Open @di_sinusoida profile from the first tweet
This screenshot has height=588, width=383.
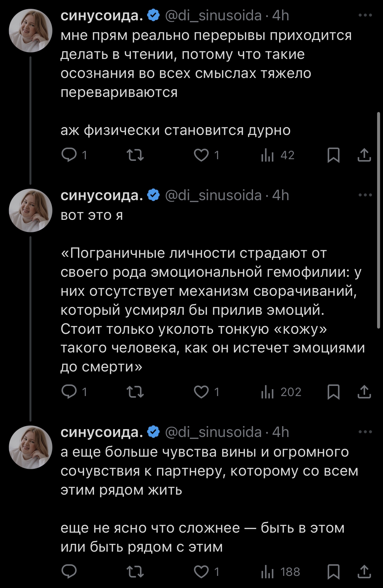(x=213, y=15)
